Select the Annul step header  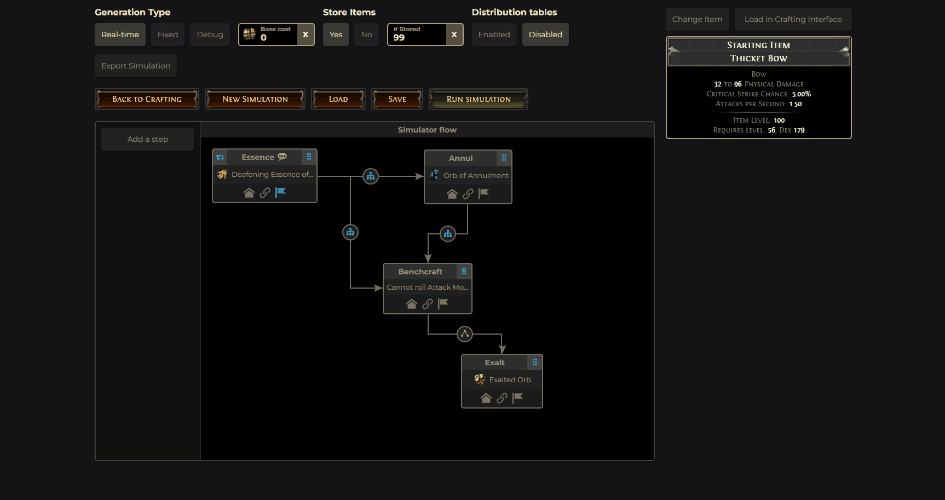[x=460, y=158]
